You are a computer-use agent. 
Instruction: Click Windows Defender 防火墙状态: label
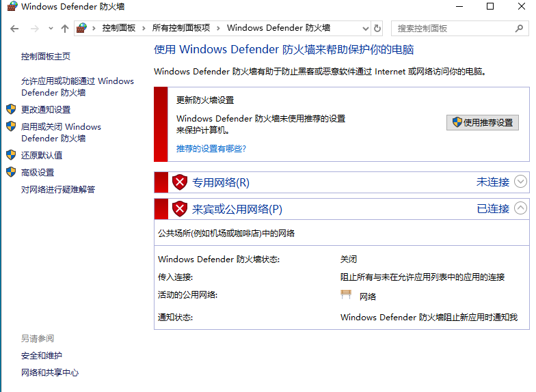coord(219,260)
